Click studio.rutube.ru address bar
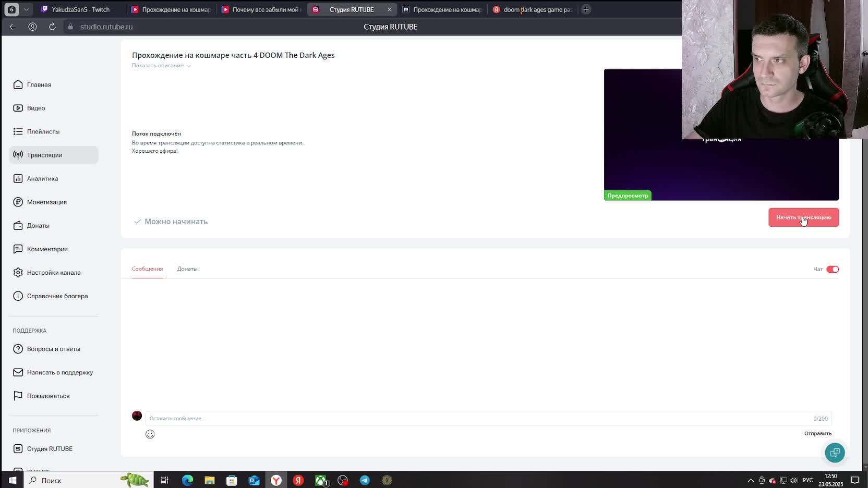Image resolution: width=868 pixels, height=488 pixels. (106, 27)
